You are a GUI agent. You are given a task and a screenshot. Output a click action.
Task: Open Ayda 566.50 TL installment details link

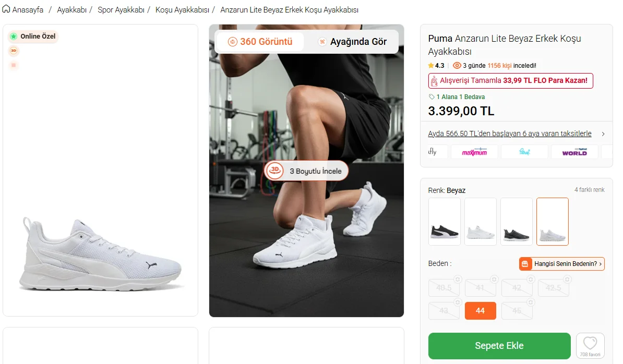[509, 134]
